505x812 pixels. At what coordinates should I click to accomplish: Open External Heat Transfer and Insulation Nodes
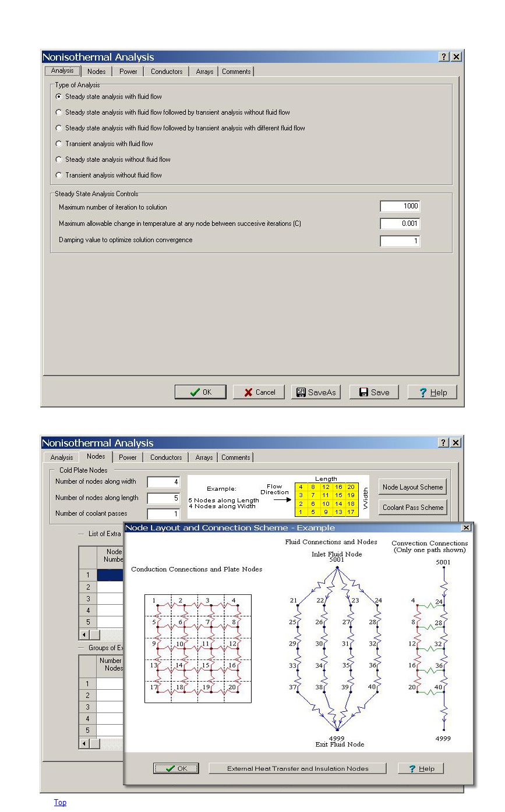pyautogui.click(x=298, y=768)
